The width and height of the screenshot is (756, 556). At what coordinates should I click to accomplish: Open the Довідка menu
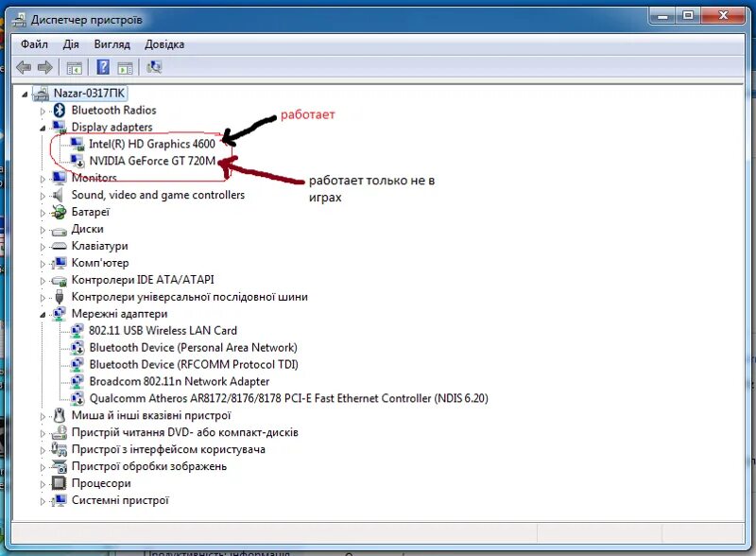pyautogui.click(x=164, y=44)
